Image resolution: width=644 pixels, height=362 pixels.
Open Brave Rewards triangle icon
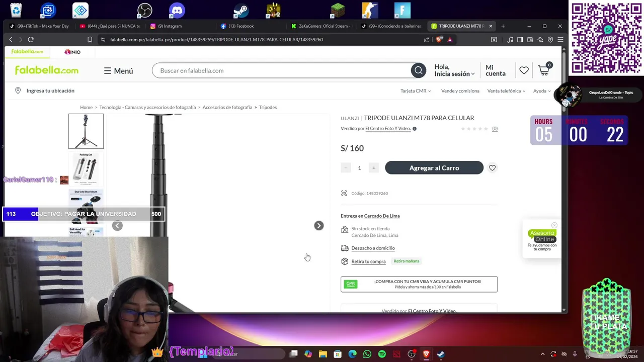point(450,40)
